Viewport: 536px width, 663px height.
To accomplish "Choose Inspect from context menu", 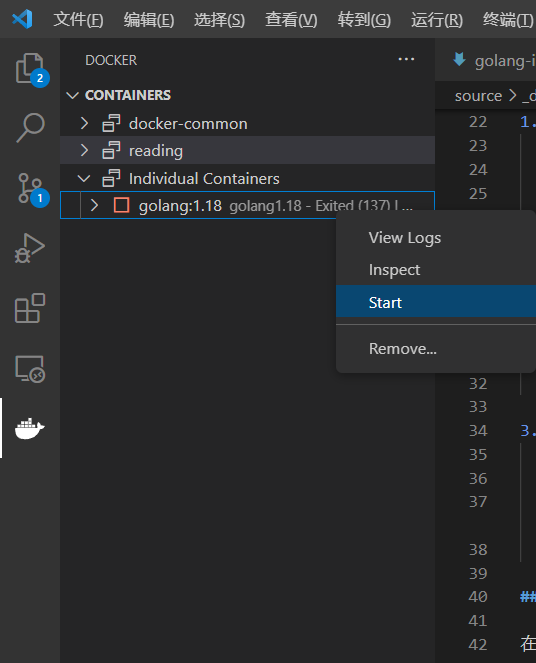I will (x=436, y=270).
